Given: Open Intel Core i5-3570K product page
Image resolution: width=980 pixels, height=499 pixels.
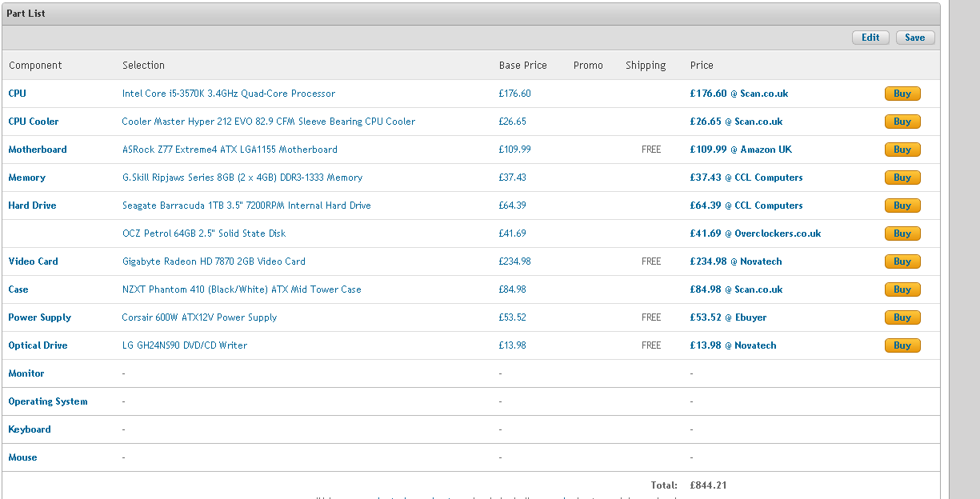Looking at the screenshot, I should coord(229,94).
